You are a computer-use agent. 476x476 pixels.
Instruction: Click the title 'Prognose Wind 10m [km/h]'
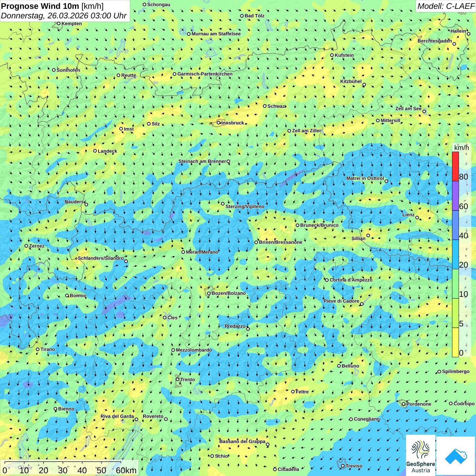(52, 6)
